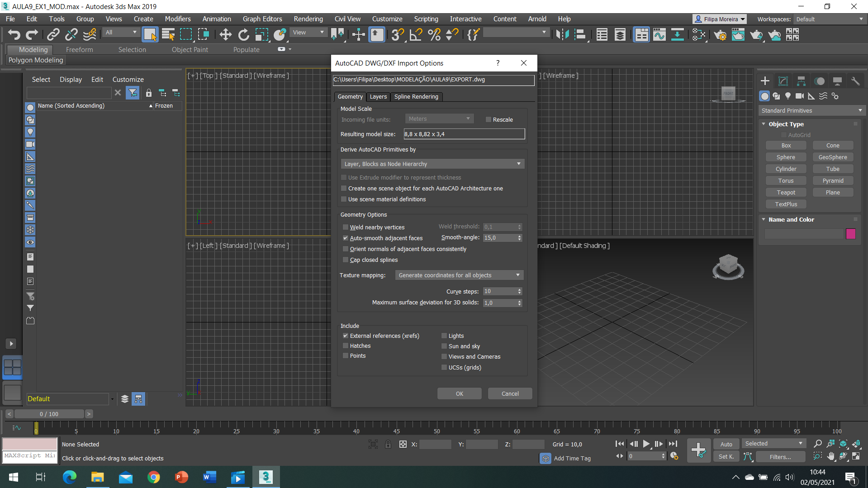Enable Weld nearby vertices checkbox
The image size is (868, 488).
(x=346, y=227)
